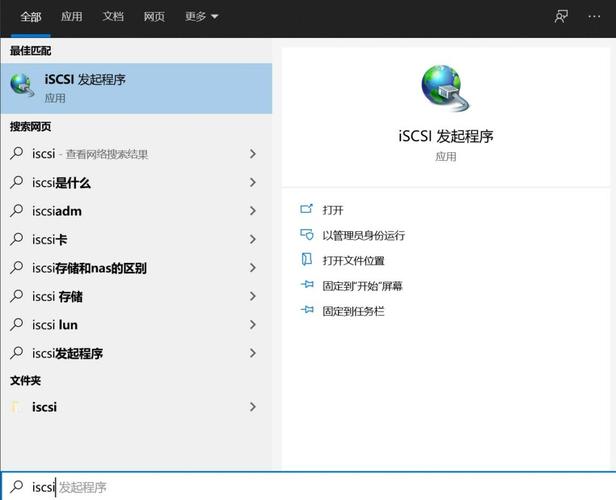Click search icon beside iscsi lun
Screen dimensions: 616x500
pos(16,324)
